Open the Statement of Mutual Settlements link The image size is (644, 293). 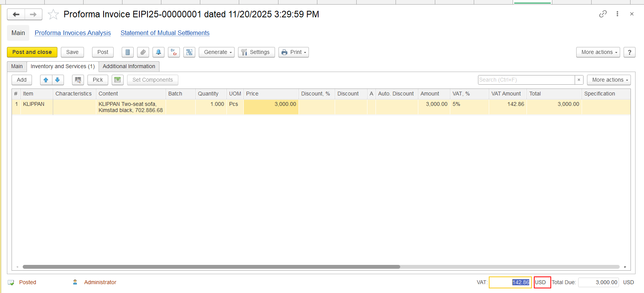(165, 33)
